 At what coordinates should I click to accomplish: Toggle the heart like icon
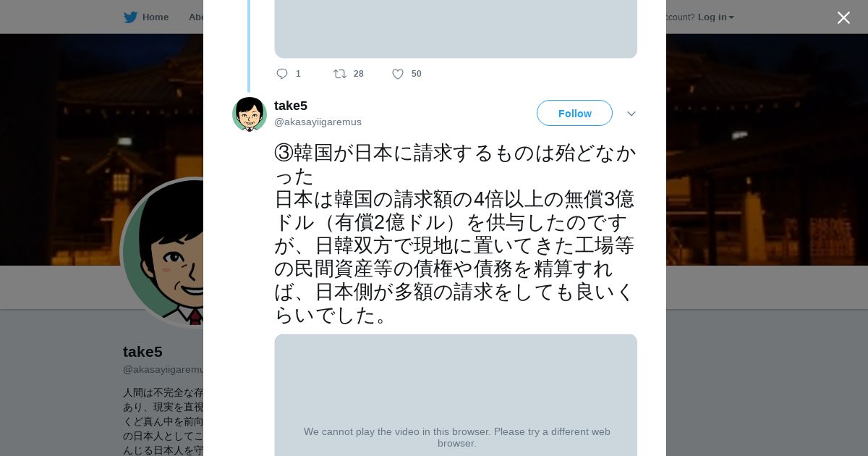pos(398,74)
